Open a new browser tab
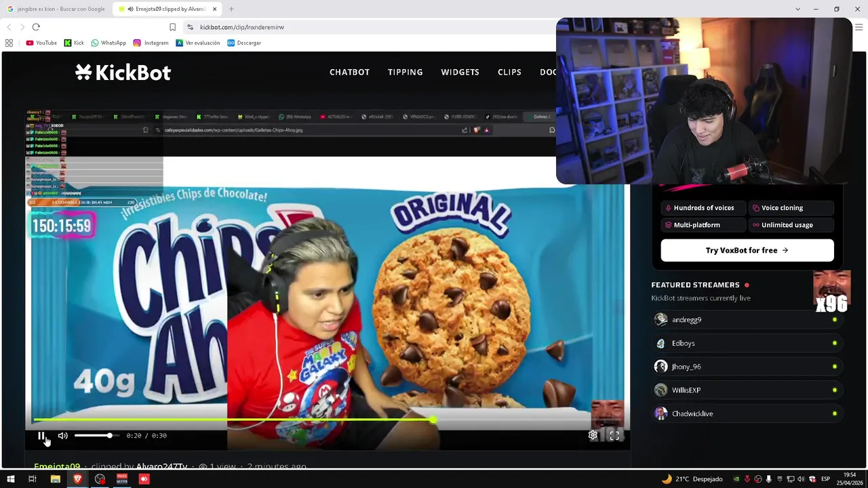 click(231, 9)
